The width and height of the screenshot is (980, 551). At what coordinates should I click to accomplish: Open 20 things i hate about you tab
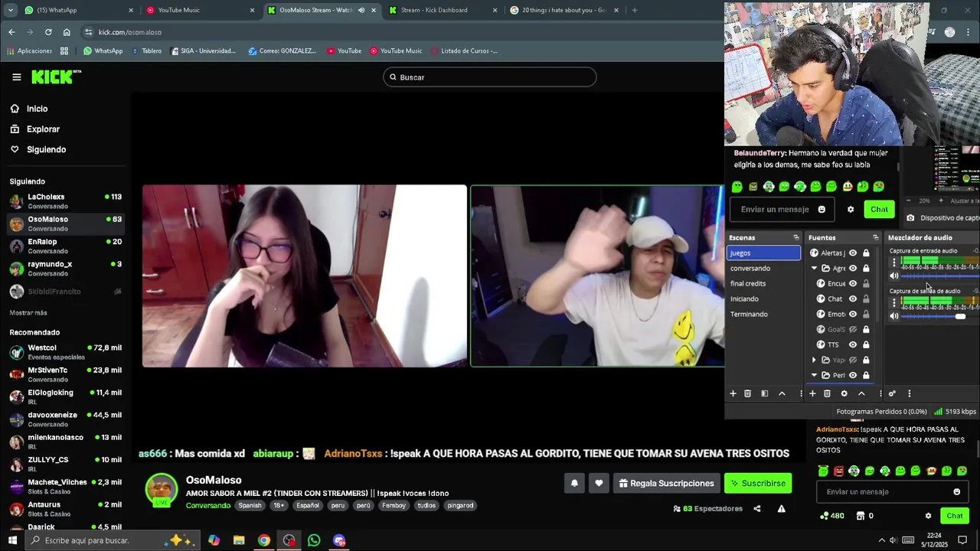click(x=563, y=10)
